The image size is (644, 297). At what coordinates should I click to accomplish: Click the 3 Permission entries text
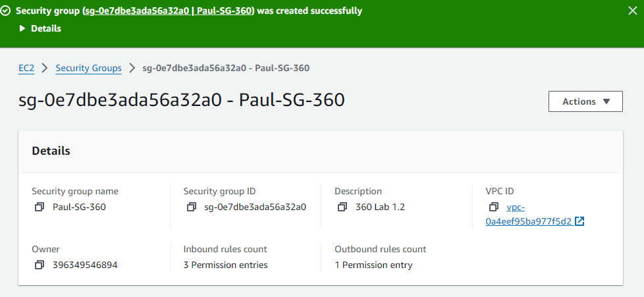pos(225,265)
